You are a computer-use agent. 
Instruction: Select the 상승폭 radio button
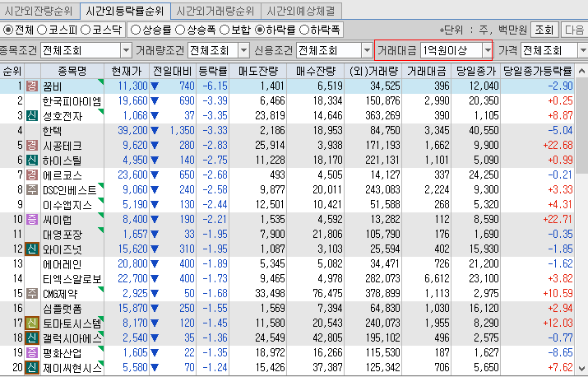click(180, 30)
